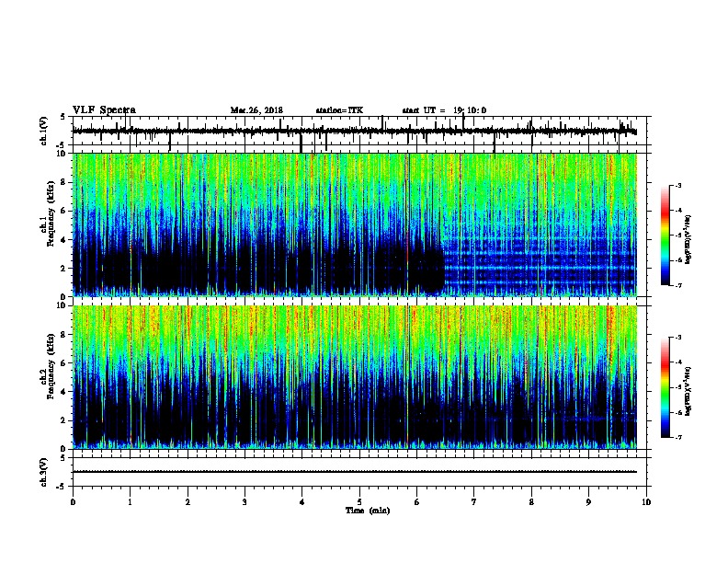Click the "Time (min)" axis label
This screenshot has height=563, width=728.
(x=368, y=511)
